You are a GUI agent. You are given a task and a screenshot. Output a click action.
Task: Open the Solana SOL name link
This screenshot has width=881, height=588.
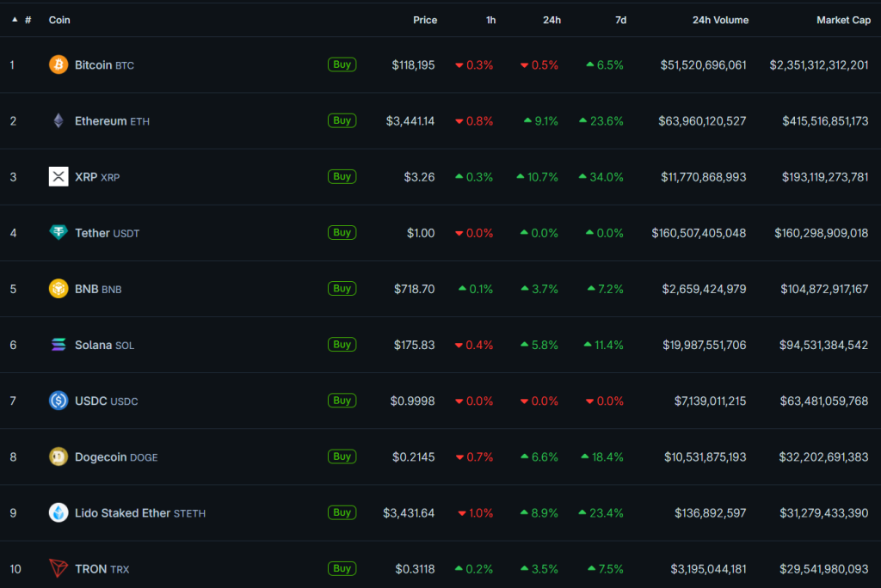[x=104, y=345]
